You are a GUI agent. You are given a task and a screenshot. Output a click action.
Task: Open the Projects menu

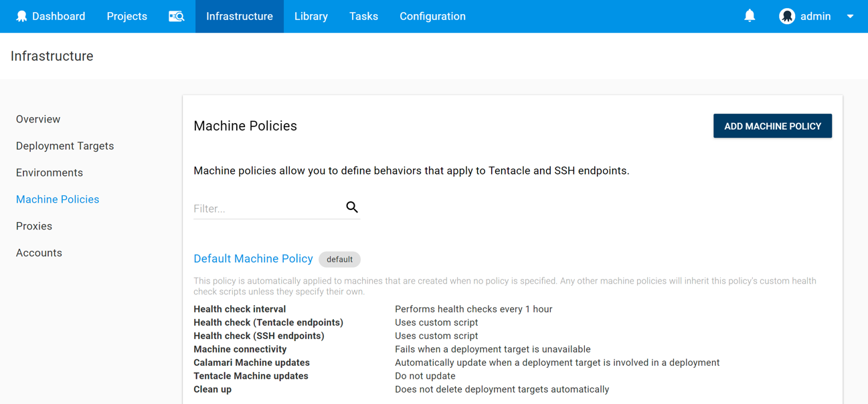point(127,16)
